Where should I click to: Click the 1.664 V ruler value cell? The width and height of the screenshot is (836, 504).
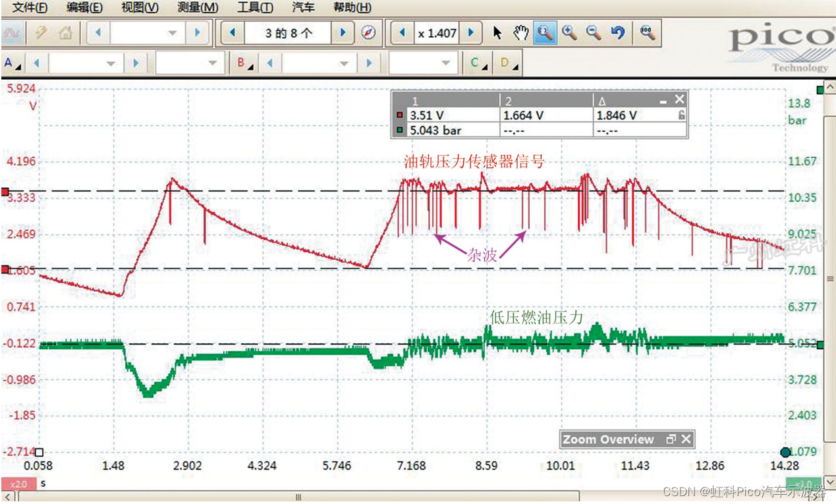pos(545,115)
